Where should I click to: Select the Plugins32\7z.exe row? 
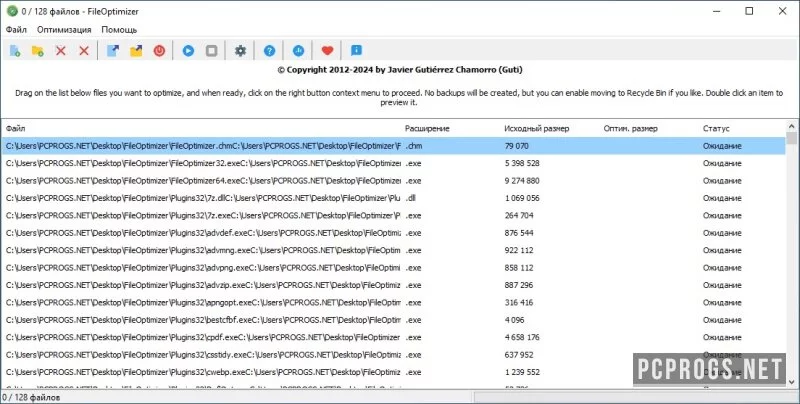coord(393,215)
